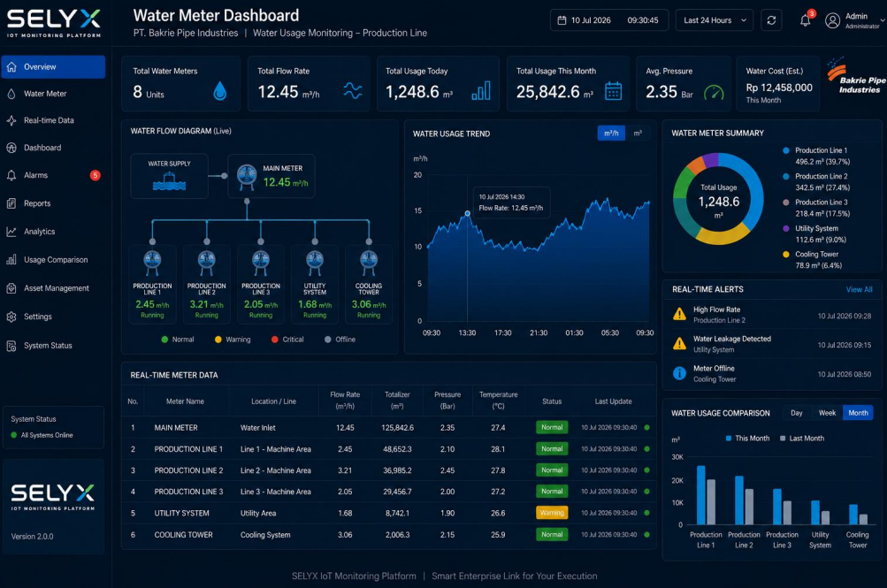Screen dimensions: 887x588
Task: Click the 125,842.6 totalizer value
Action: 397,427
